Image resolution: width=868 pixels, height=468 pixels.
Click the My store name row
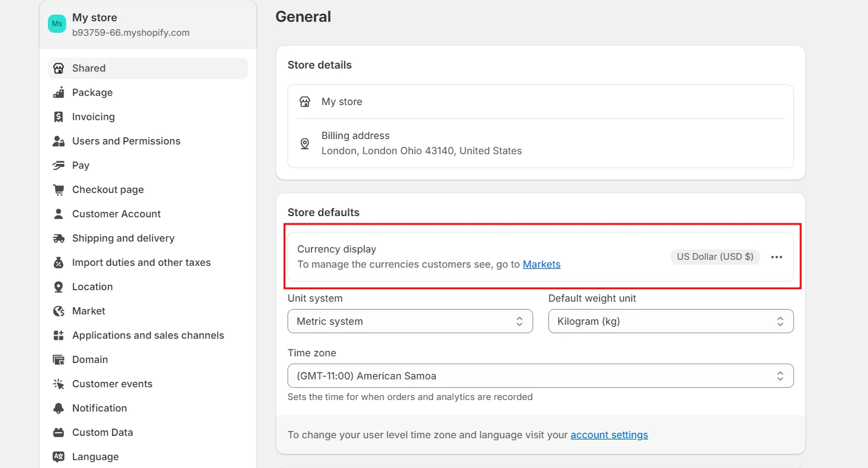(341, 101)
